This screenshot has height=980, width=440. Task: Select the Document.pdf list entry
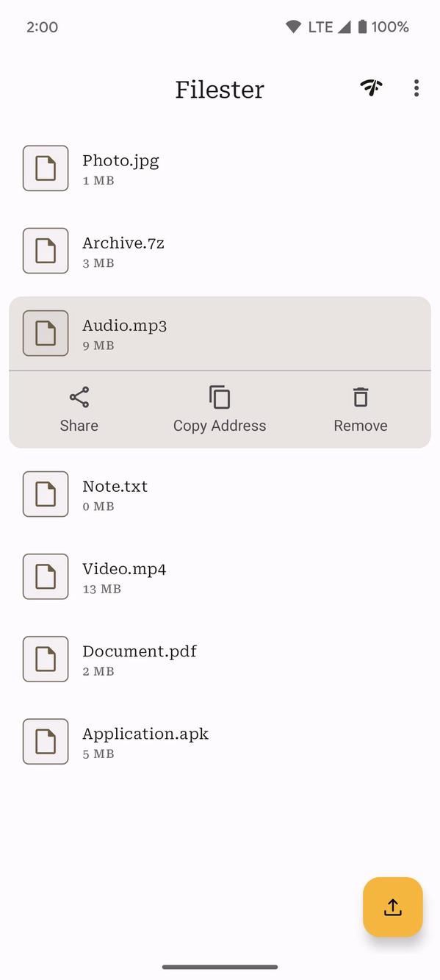point(220,659)
